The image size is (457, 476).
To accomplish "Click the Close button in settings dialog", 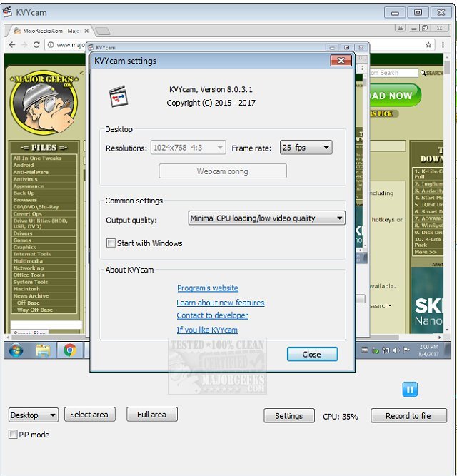I will pyautogui.click(x=312, y=354).
